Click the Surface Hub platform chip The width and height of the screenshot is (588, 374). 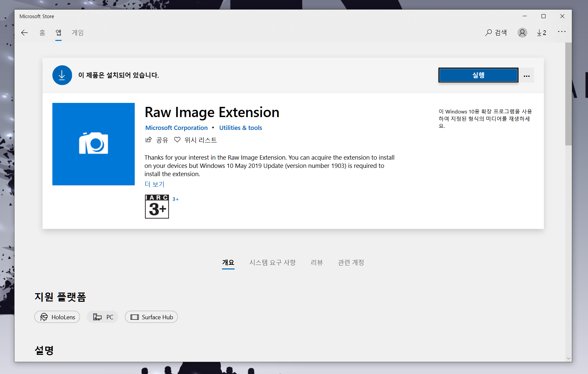pyautogui.click(x=151, y=317)
